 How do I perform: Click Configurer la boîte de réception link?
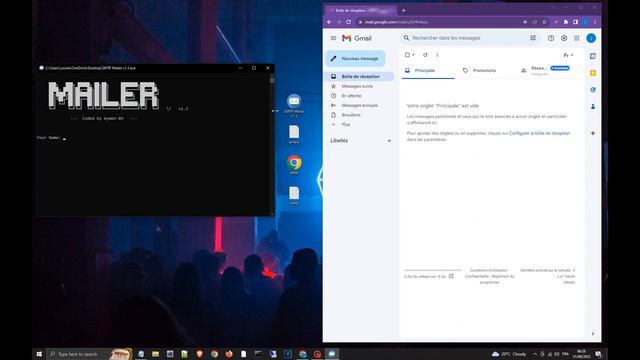pos(539,133)
